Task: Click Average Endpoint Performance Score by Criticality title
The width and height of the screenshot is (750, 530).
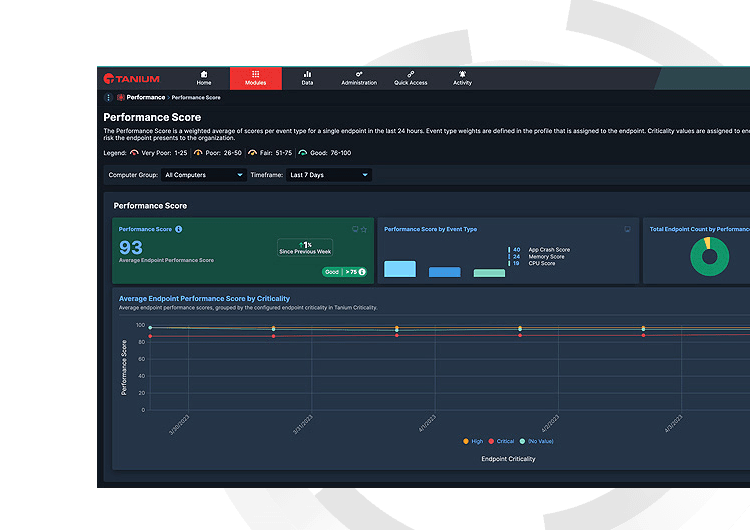Action: 204,298
